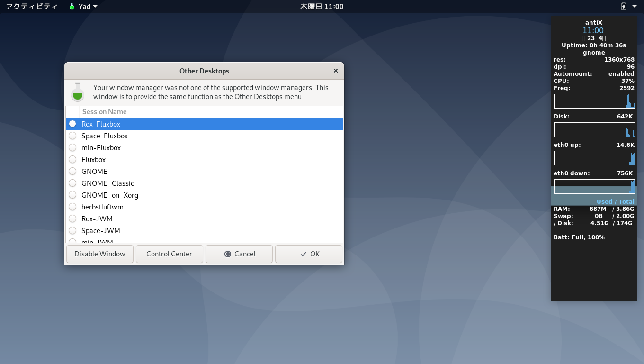This screenshot has width=644, height=364.
Task: Click the Fluxbox session name text
Action: (93, 160)
